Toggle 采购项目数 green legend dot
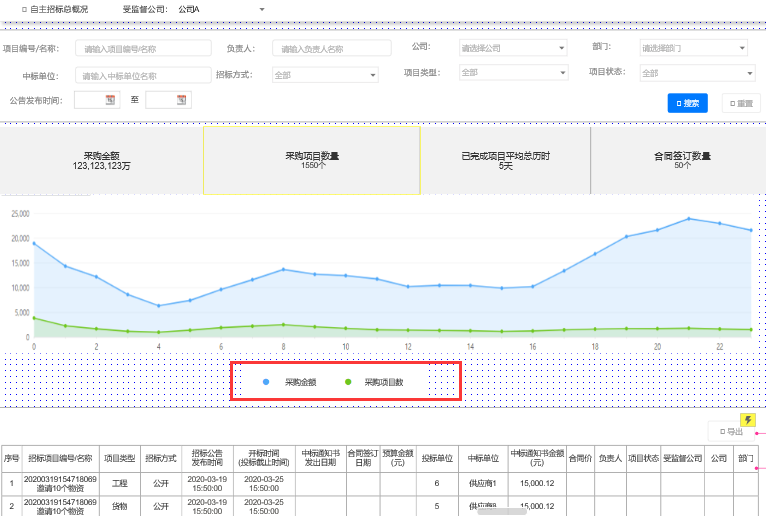Image resolution: width=766 pixels, height=516 pixels. pos(348,382)
